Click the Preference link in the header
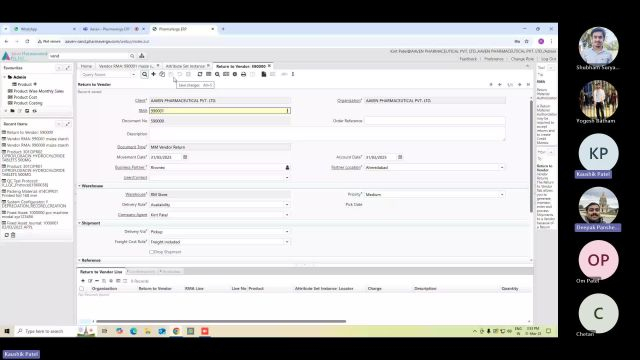 (493, 59)
